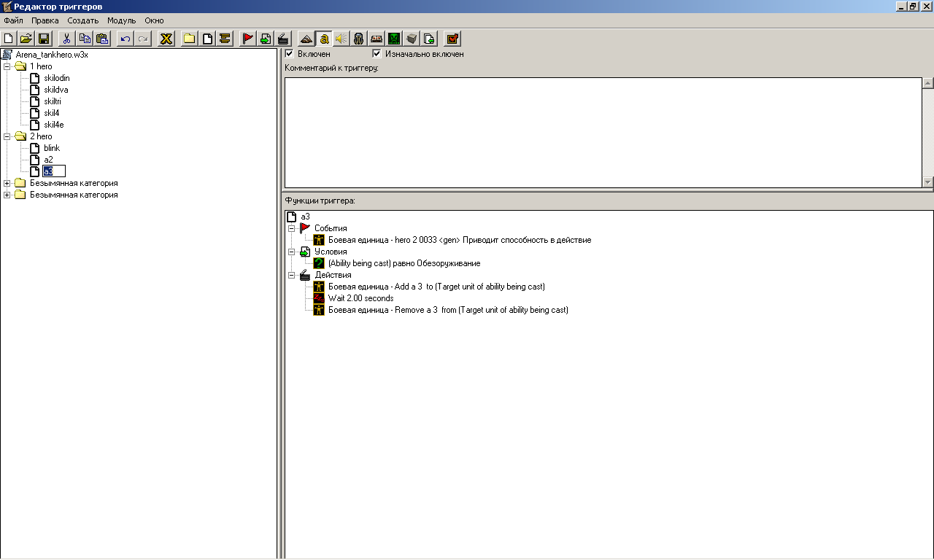
Task: Open the Object Manager cube icon
Action: click(x=412, y=39)
